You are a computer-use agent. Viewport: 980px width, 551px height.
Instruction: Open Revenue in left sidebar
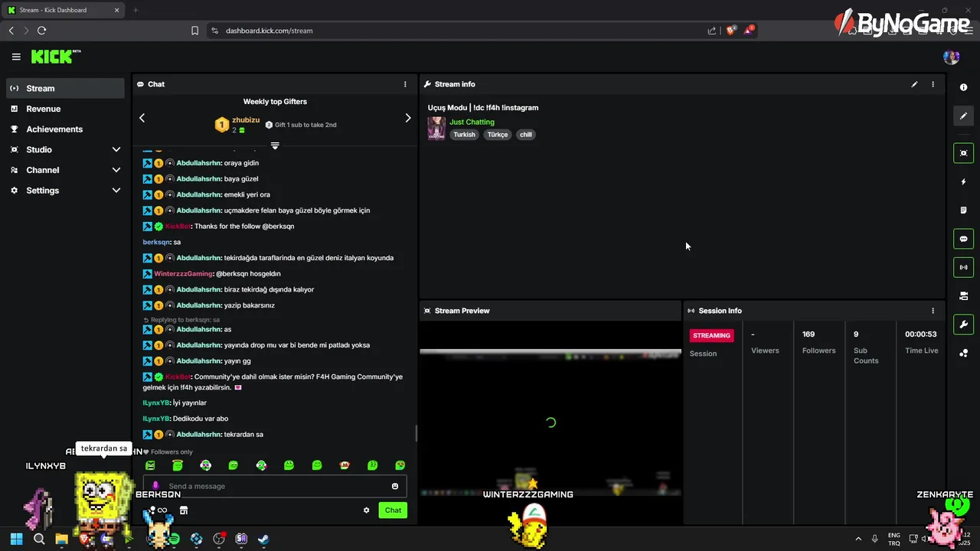coord(65,109)
